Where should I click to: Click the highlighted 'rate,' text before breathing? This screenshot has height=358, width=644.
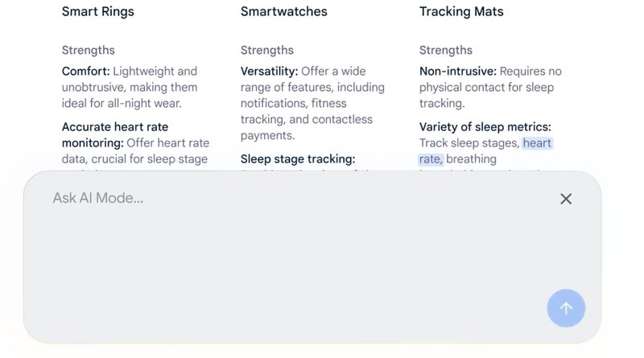(x=431, y=159)
